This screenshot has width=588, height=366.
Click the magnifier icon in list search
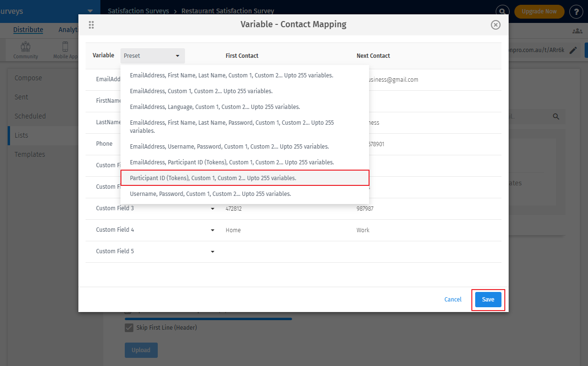[x=556, y=117]
